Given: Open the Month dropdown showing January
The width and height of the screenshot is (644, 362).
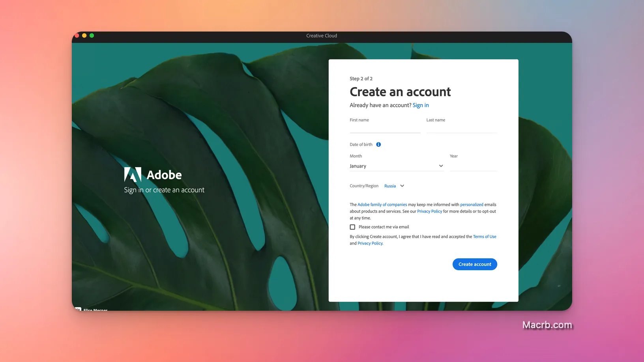Looking at the screenshot, I should pyautogui.click(x=397, y=166).
